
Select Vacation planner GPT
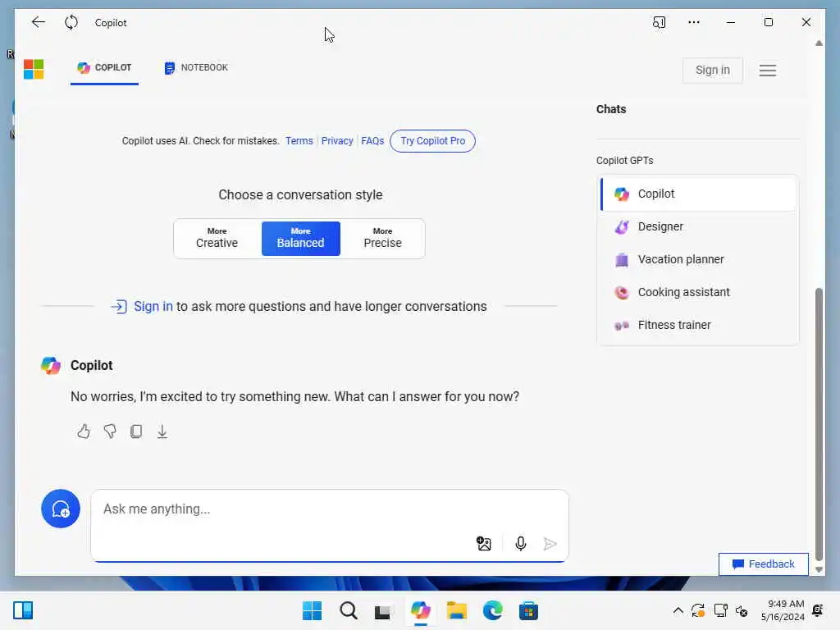tap(698, 259)
